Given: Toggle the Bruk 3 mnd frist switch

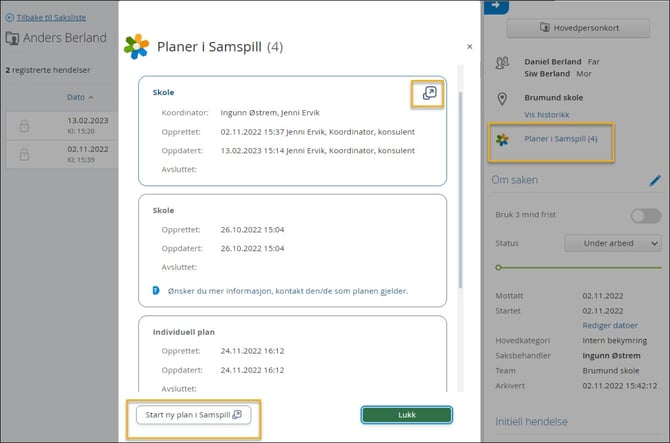Looking at the screenshot, I should [x=645, y=216].
